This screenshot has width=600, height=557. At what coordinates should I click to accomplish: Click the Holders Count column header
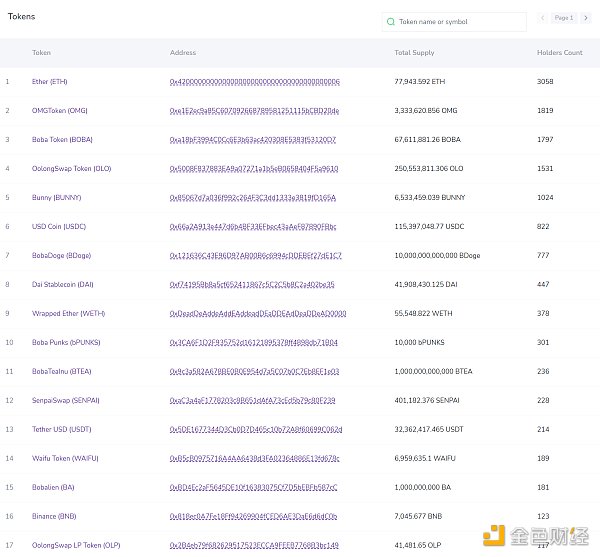click(560, 53)
